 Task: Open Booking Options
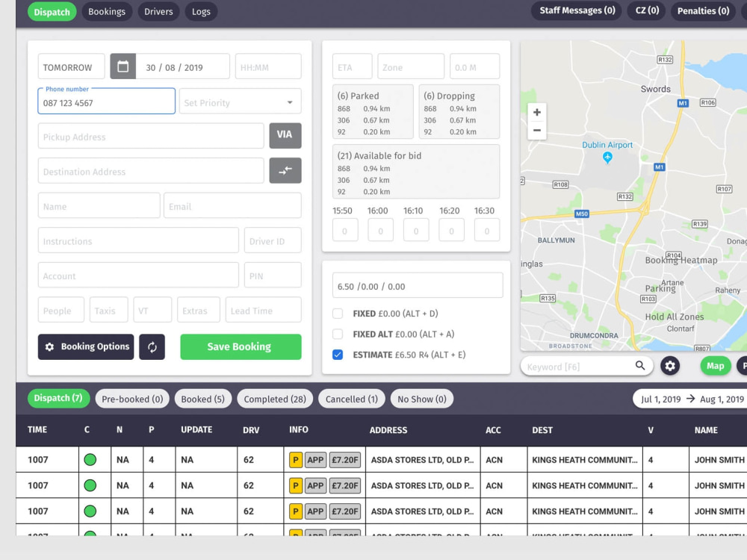[86, 346]
